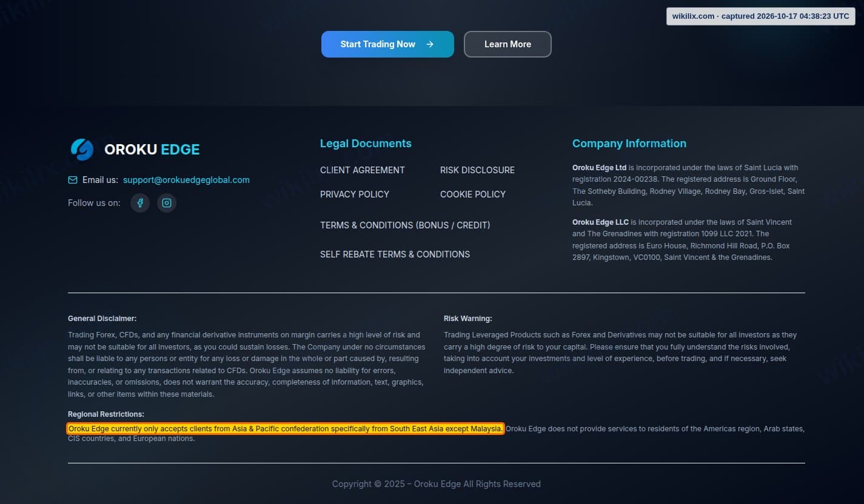Open the Risk Disclosure document
Screen dimensions: 864x504
coord(477,170)
